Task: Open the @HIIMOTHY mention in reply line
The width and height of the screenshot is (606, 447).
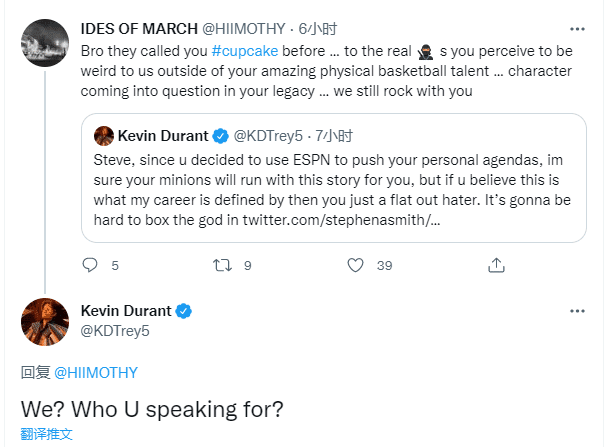Action: click(x=95, y=373)
